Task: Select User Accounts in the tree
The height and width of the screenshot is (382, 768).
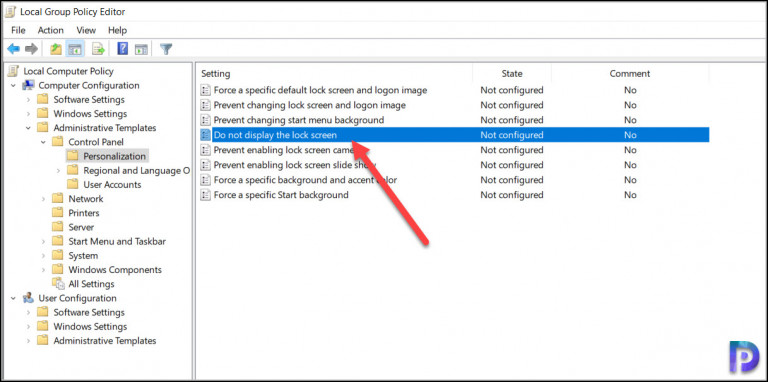Action: click(x=112, y=185)
